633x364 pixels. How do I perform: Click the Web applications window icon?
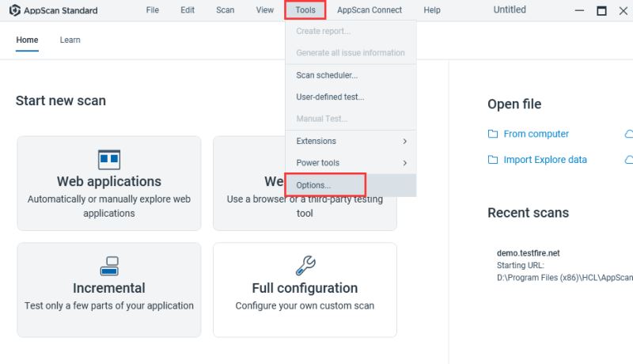[x=109, y=159]
